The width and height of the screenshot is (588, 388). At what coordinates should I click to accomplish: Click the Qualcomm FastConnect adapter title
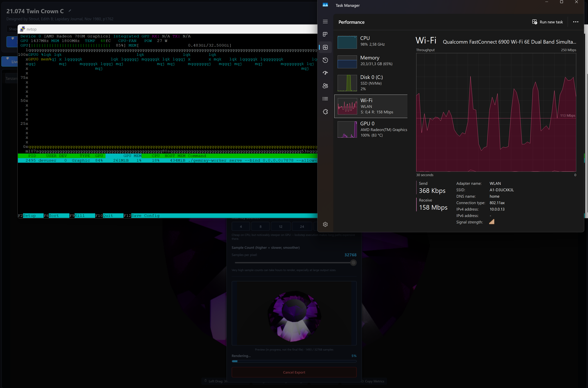[509, 42]
